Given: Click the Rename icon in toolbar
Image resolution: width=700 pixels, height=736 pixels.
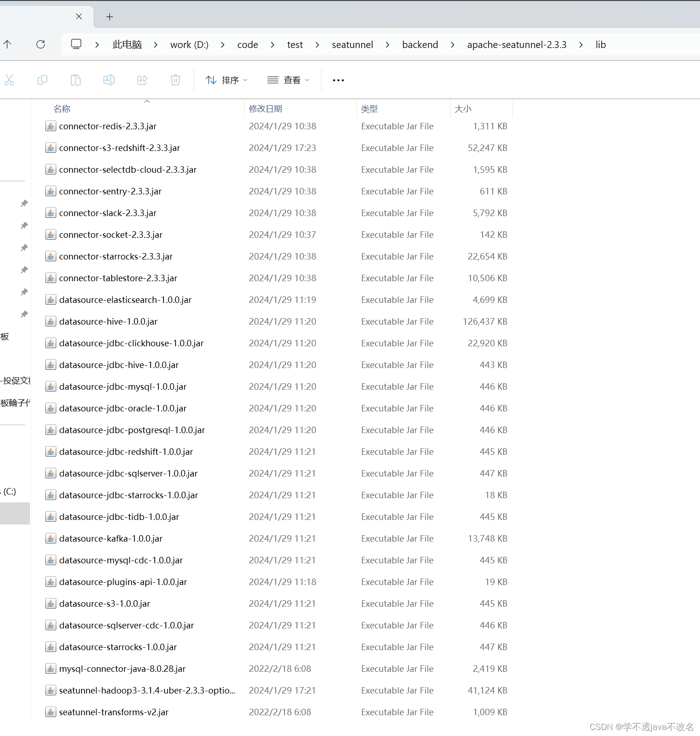Looking at the screenshot, I should coord(109,80).
